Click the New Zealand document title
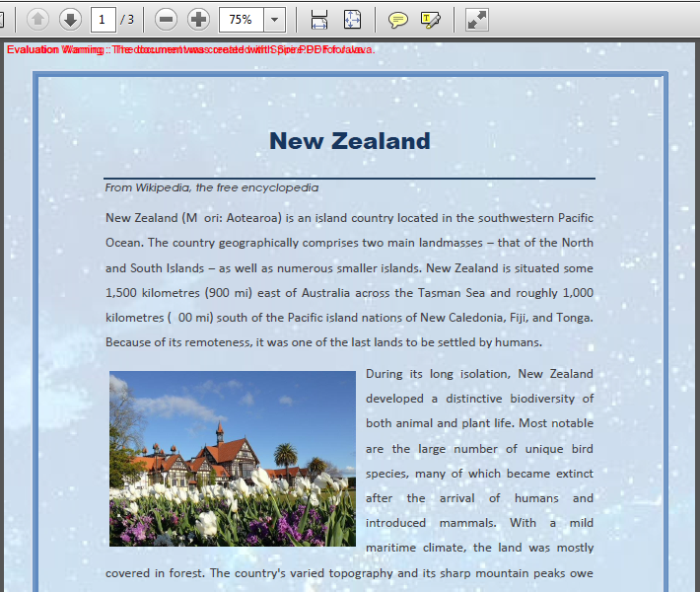The width and height of the screenshot is (700, 592). coord(349,141)
